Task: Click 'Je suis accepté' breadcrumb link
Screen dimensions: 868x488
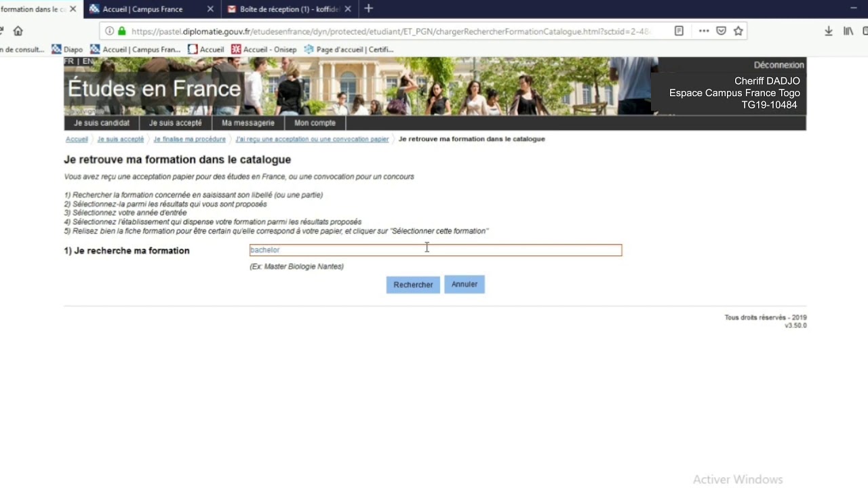Action: tap(120, 139)
